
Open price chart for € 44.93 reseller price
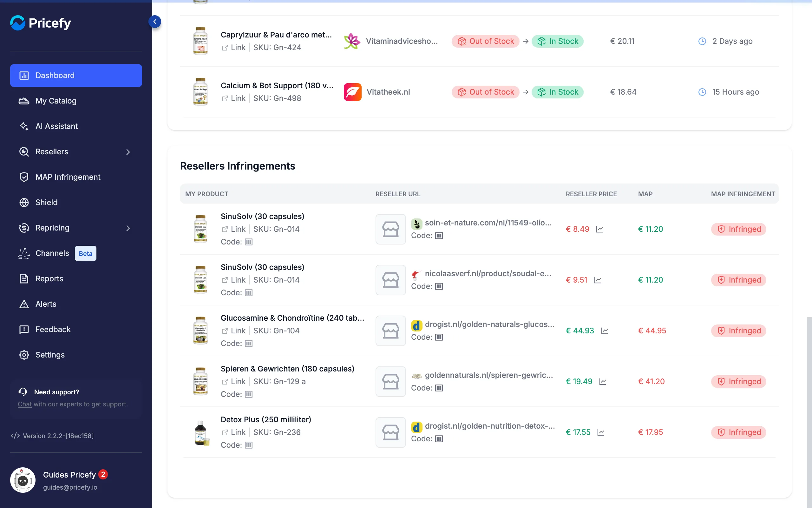(605, 331)
